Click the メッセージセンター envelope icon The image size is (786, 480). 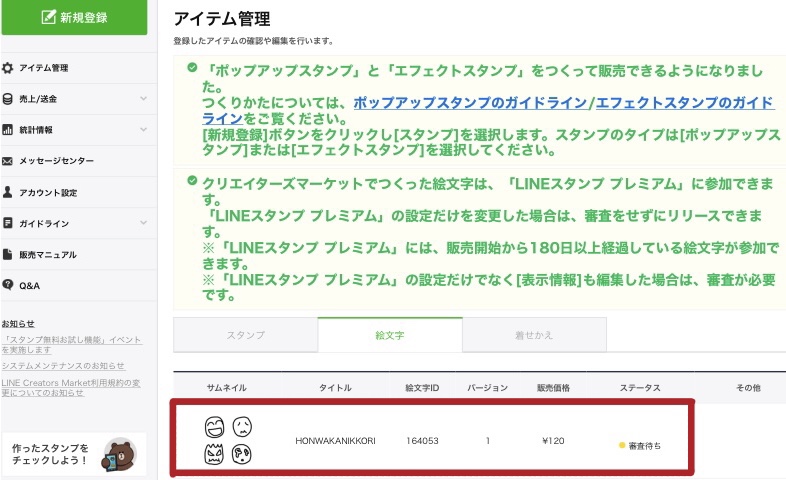pyautogui.click(x=8, y=161)
